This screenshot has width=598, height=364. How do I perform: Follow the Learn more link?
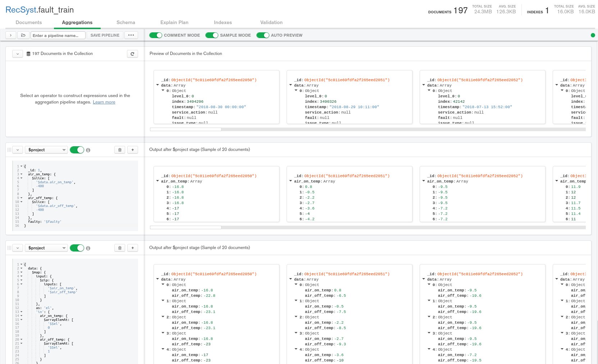point(104,102)
